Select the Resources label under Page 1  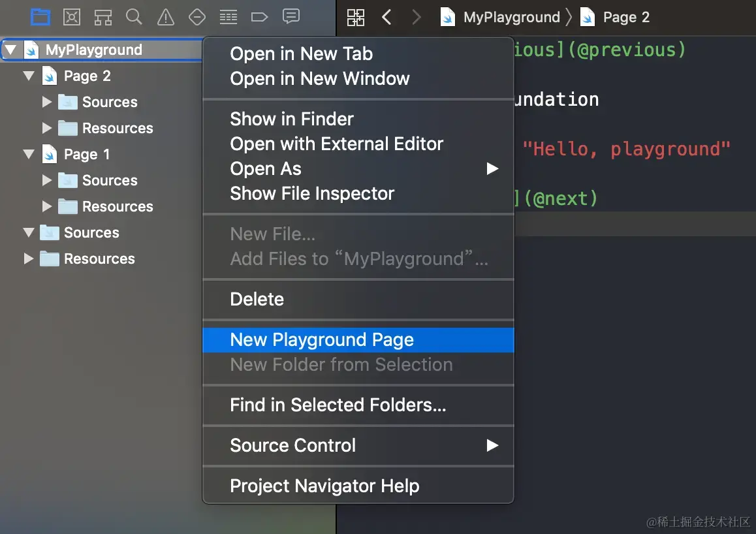[118, 206]
